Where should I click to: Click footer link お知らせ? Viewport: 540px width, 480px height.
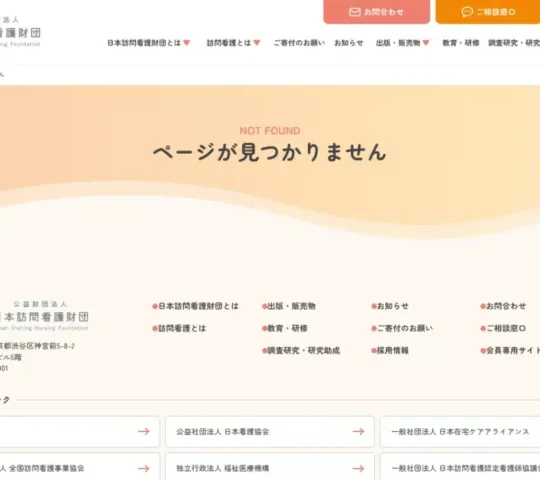click(390, 306)
